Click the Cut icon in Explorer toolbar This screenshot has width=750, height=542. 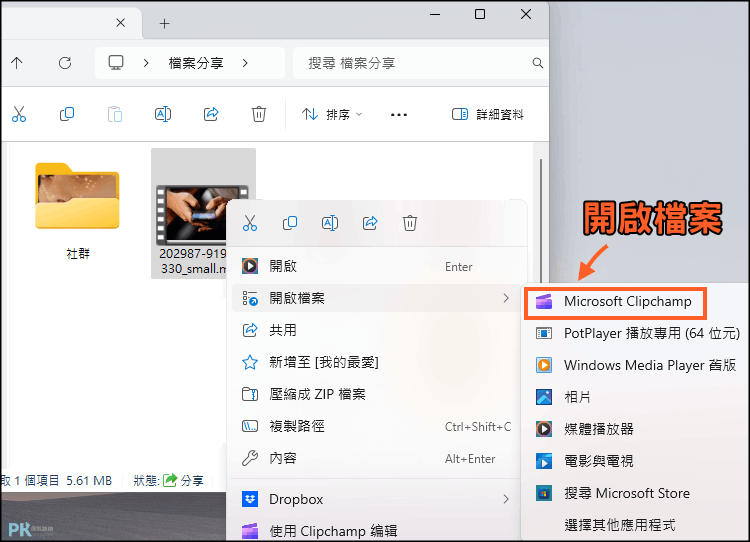19,114
